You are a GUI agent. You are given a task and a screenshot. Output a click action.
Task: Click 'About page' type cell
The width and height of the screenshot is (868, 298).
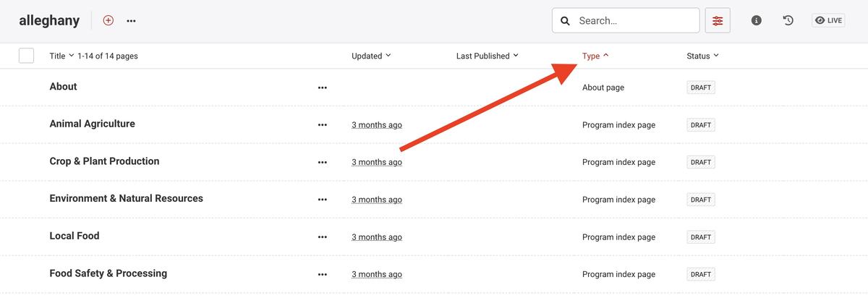point(603,88)
